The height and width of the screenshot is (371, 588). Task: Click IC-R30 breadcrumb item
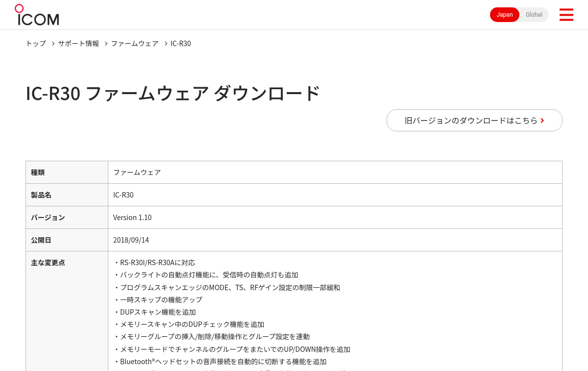point(181,43)
